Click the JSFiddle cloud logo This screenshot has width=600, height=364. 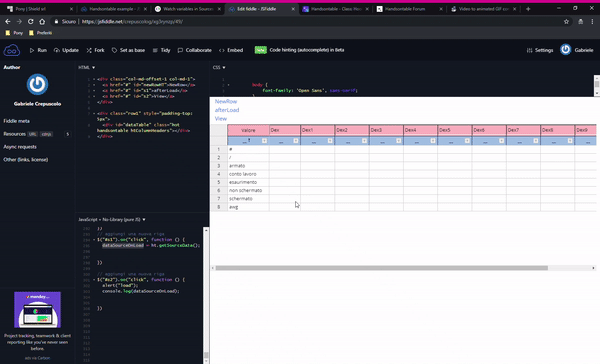11,50
